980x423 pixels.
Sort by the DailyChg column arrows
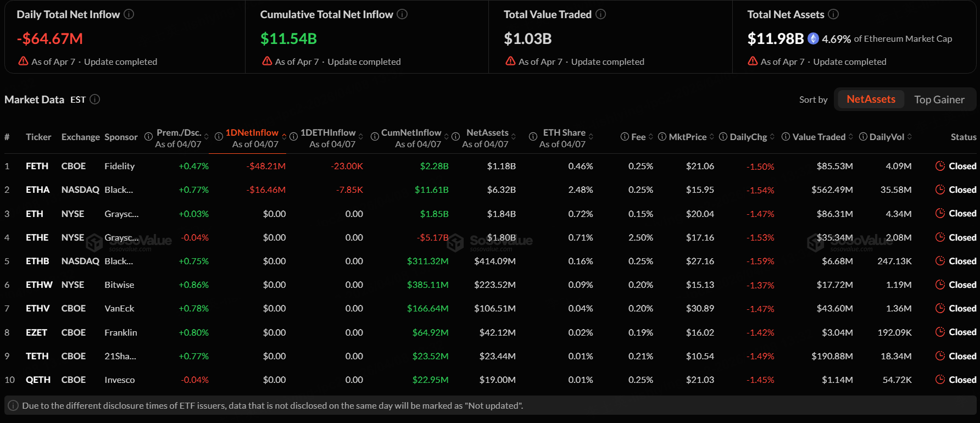(x=772, y=137)
